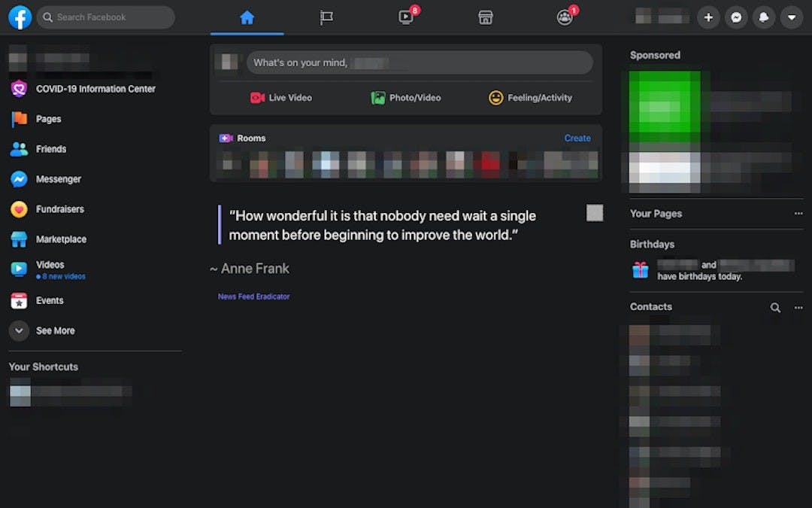Click the Live Video camera icon
Image resolution: width=812 pixels, height=508 pixels.
257,97
